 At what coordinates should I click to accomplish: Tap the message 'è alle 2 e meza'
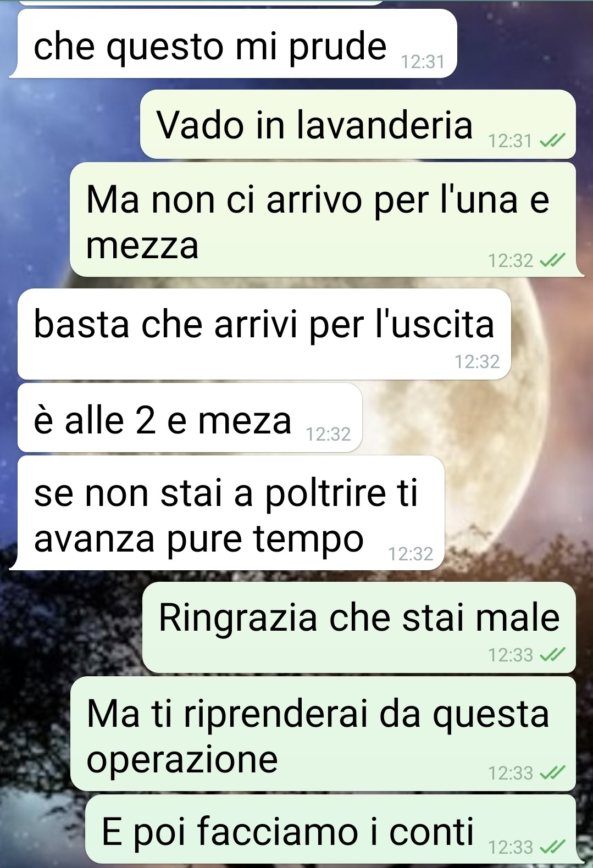coord(190,418)
